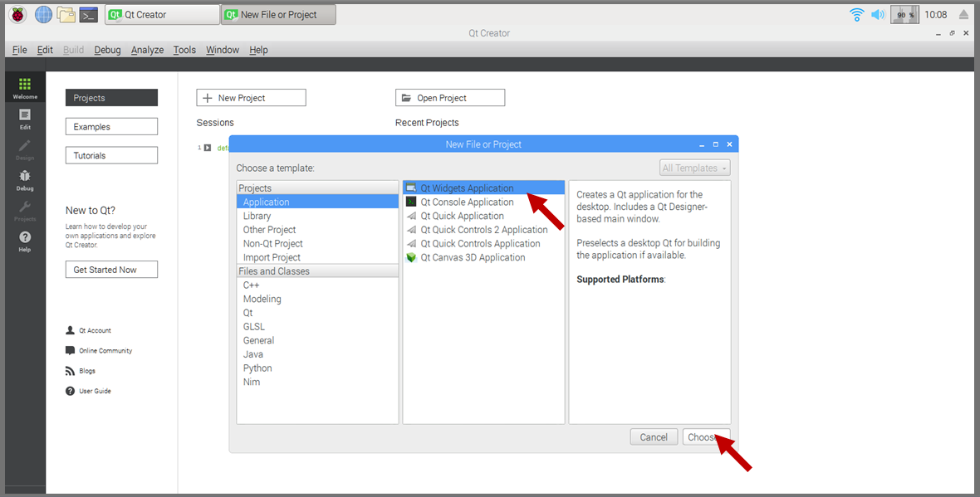This screenshot has width=980, height=497.
Task: Select Qt Quick Application template
Action: pyautogui.click(x=483, y=216)
